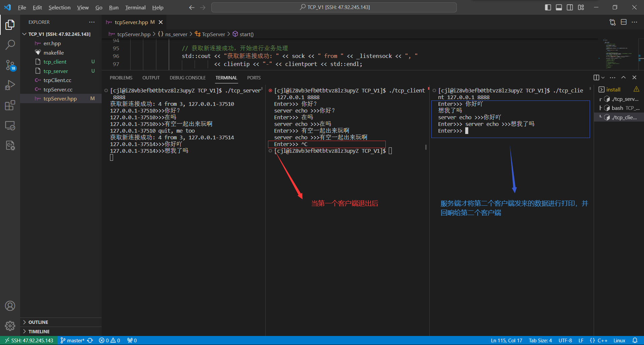Switch to the OUTPUT panel tab
644x345 pixels.
pyautogui.click(x=151, y=78)
